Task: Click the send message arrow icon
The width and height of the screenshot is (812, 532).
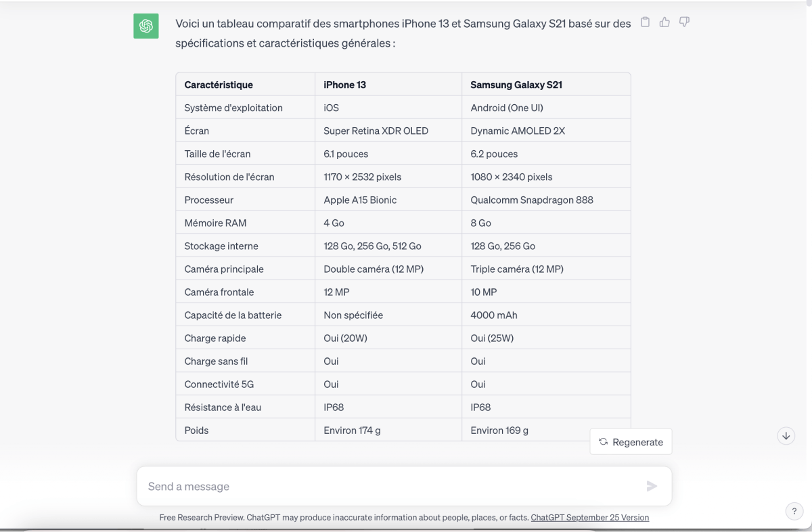Action: (x=652, y=486)
